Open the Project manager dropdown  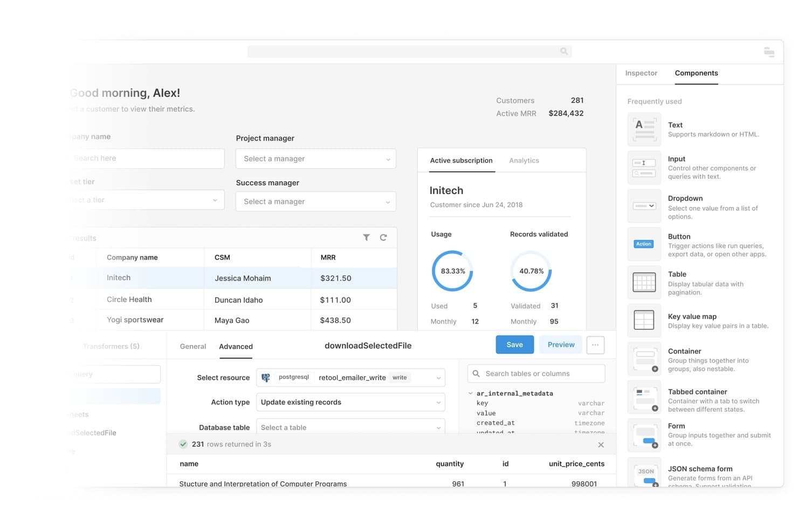point(316,158)
